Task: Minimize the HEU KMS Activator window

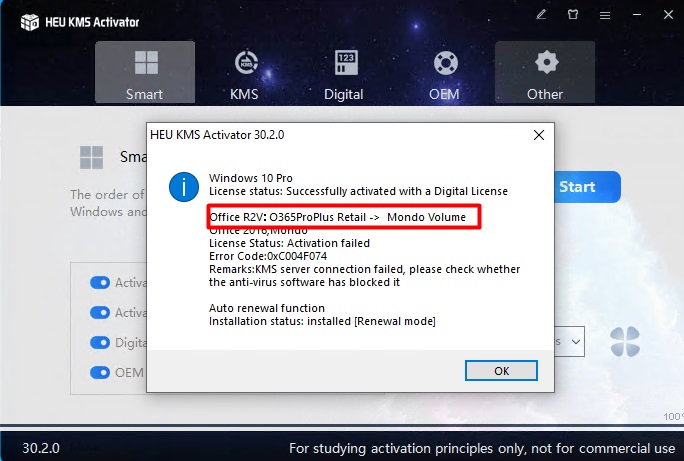Action: click(x=637, y=15)
